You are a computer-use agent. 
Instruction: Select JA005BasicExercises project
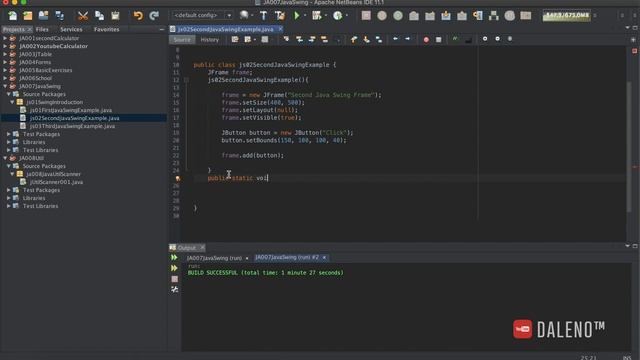click(x=46, y=70)
